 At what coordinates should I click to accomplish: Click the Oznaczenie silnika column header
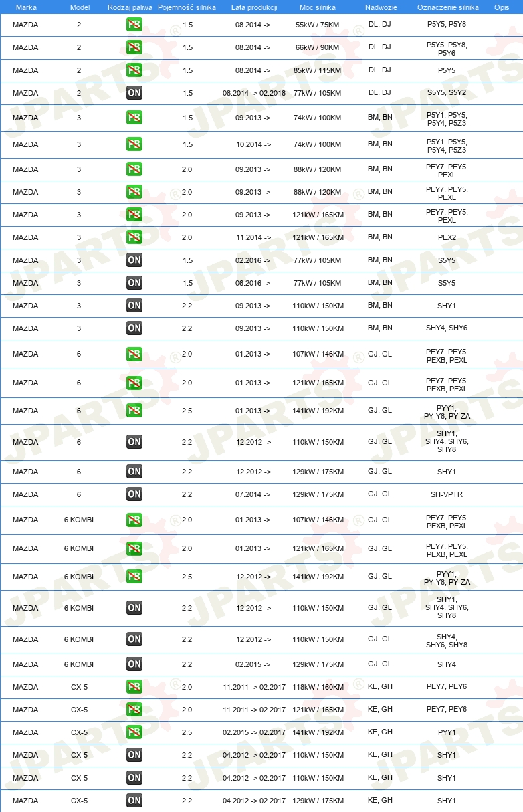(x=448, y=7)
